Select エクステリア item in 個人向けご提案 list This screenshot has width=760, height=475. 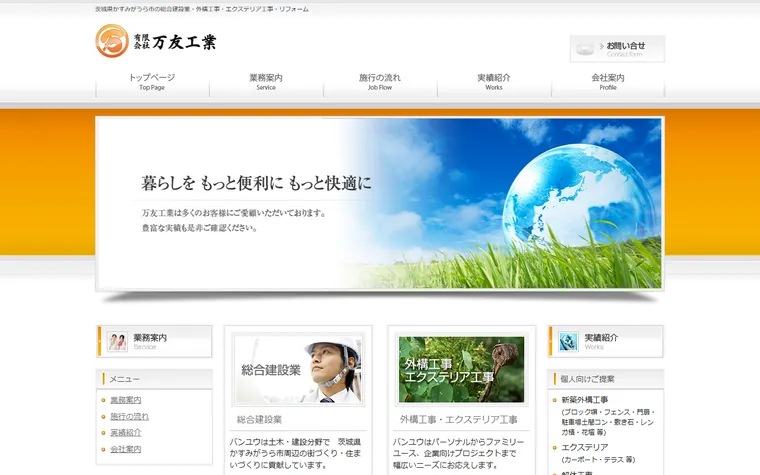pyautogui.click(x=585, y=447)
